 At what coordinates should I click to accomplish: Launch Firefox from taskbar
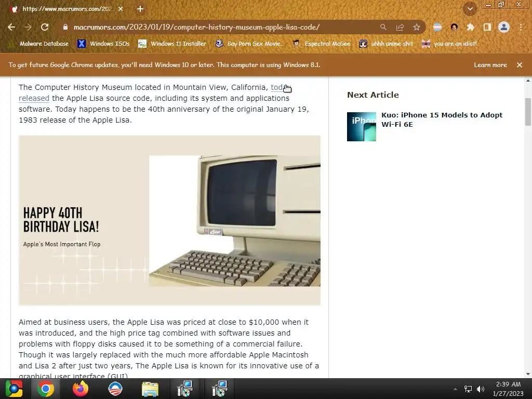(81, 389)
